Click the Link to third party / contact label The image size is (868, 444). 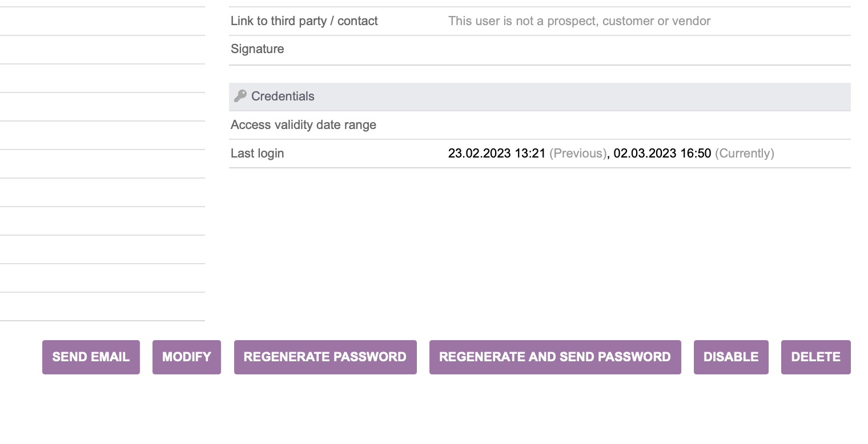[x=304, y=21]
